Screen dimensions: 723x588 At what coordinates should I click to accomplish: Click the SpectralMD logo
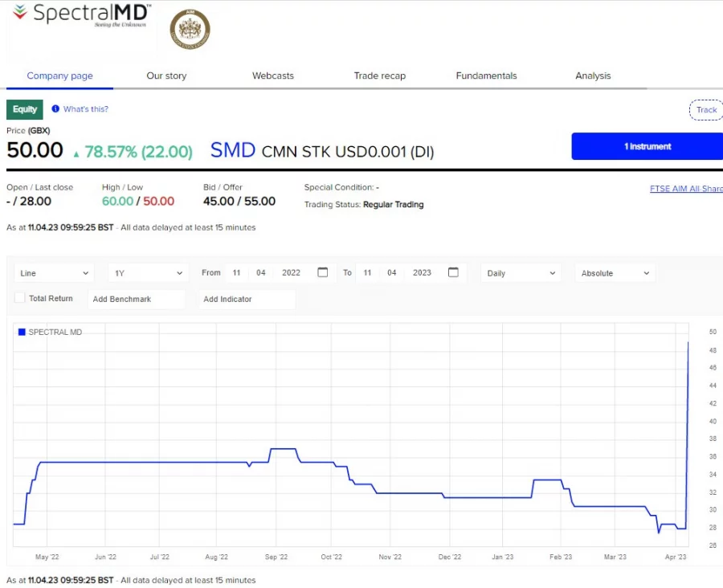79,18
